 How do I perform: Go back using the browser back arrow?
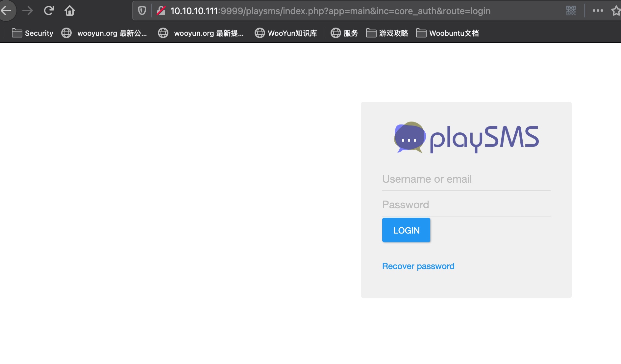7,11
